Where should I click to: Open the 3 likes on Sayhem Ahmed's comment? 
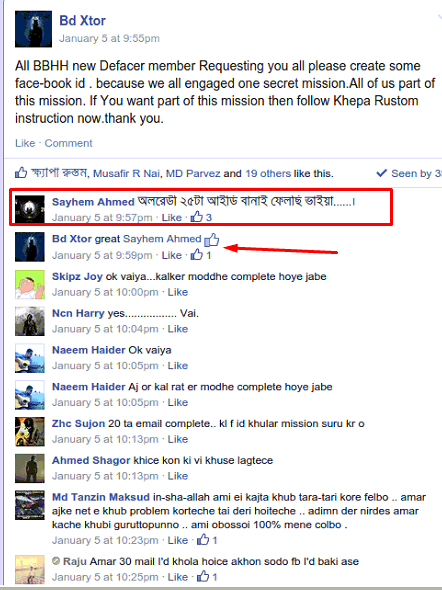click(x=201, y=217)
